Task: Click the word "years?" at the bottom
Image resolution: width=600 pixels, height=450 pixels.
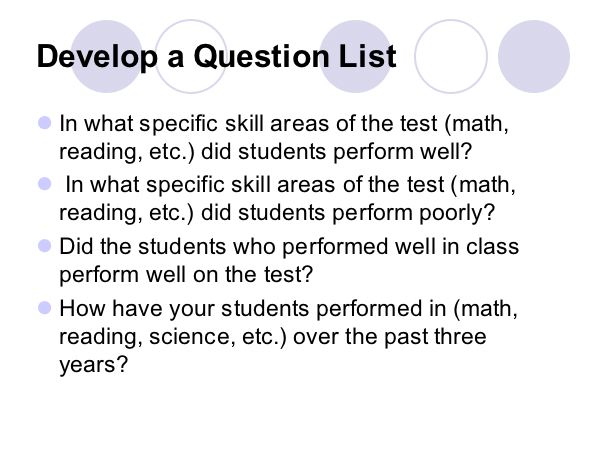Action: coord(93,365)
